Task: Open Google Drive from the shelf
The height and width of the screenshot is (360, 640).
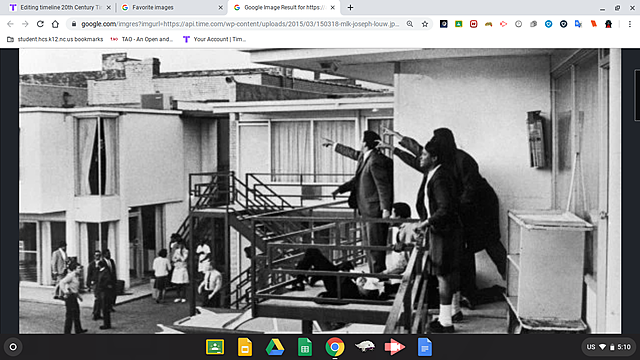Action: [x=275, y=347]
